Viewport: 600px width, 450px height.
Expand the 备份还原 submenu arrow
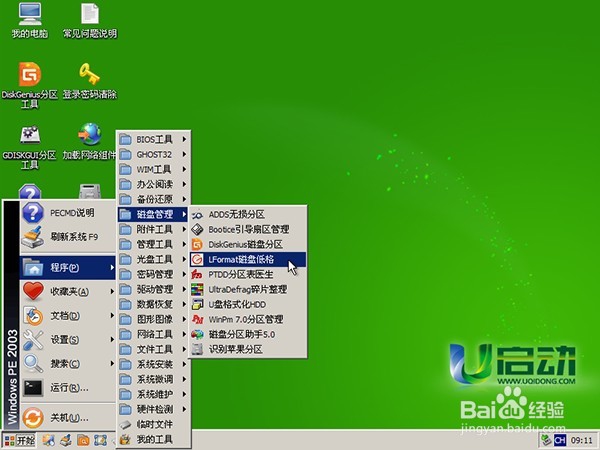pos(184,199)
